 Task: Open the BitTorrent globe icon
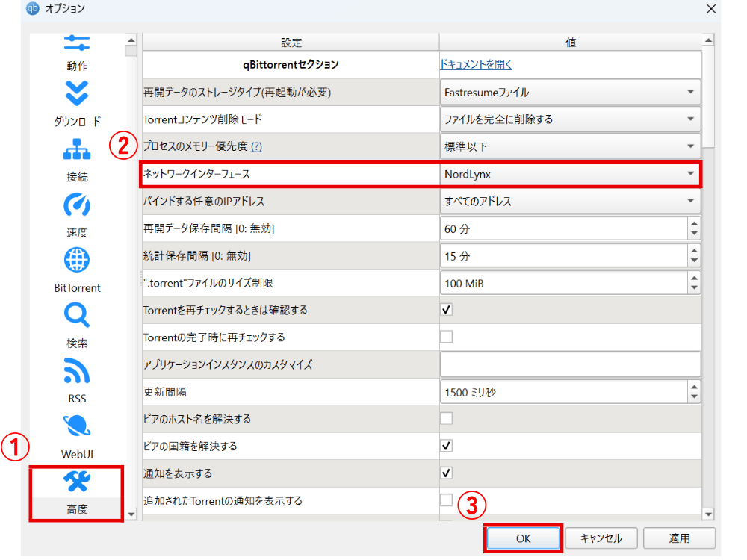pos(77,261)
